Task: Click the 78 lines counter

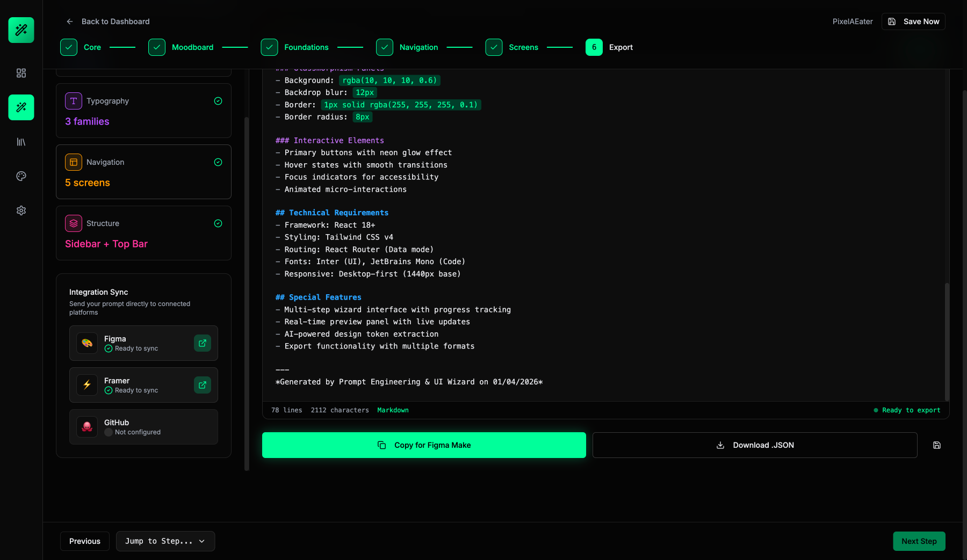Action: click(x=287, y=410)
